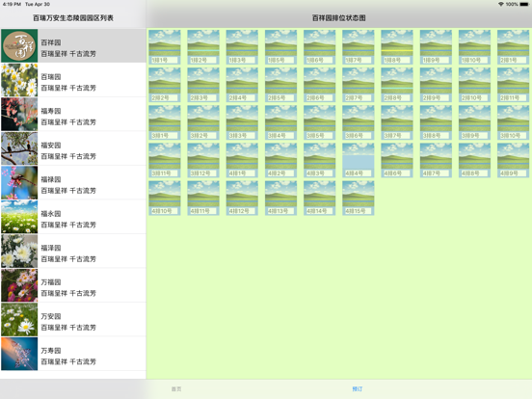Open plot tile 4排11号

tap(203, 198)
